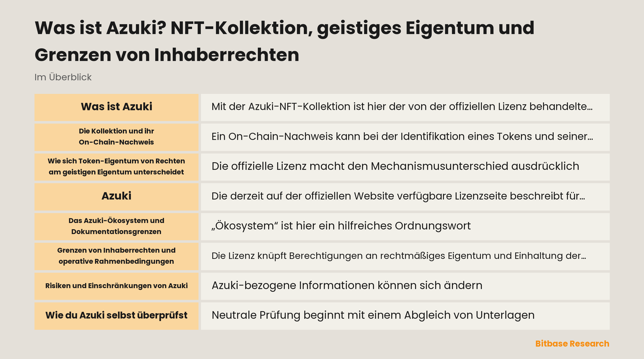
Task: Click the row header reading only 'Azuki'
Action: [116, 197]
